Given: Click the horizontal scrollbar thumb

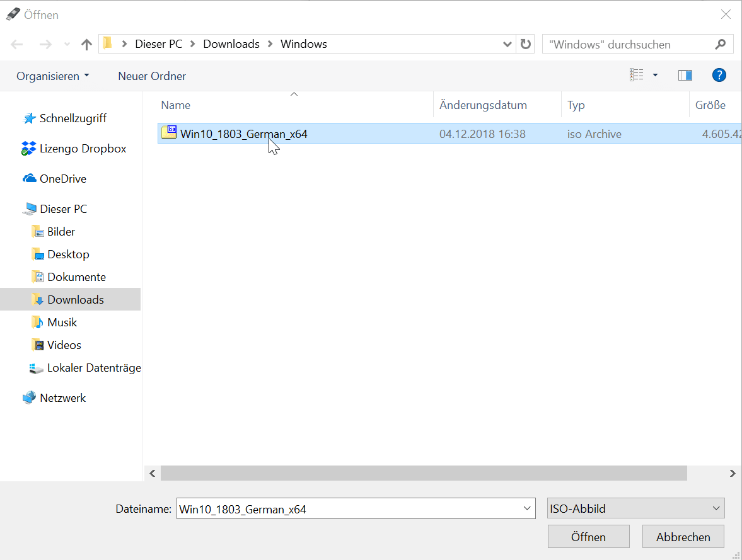Looking at the screenshot, I should point(424,473).
